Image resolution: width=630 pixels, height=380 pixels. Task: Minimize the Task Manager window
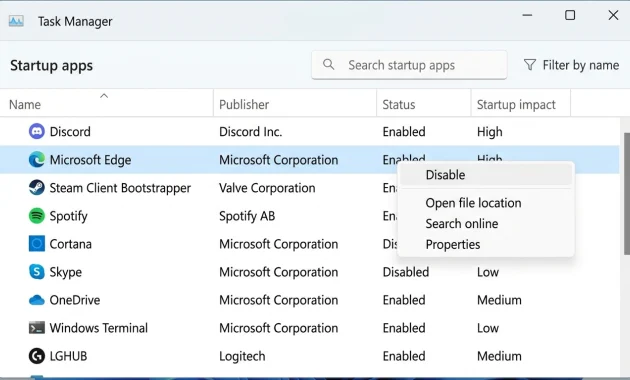coord(527,15)
